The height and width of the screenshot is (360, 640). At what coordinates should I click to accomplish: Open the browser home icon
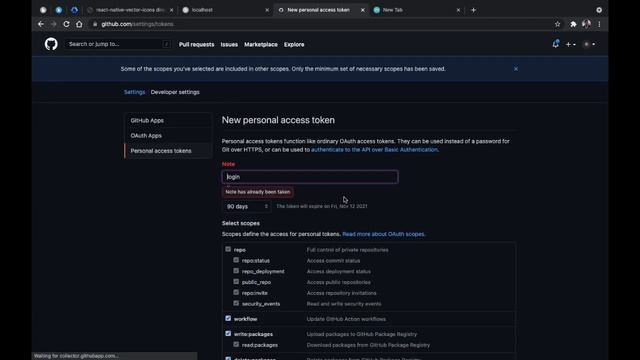coord(79,24)
